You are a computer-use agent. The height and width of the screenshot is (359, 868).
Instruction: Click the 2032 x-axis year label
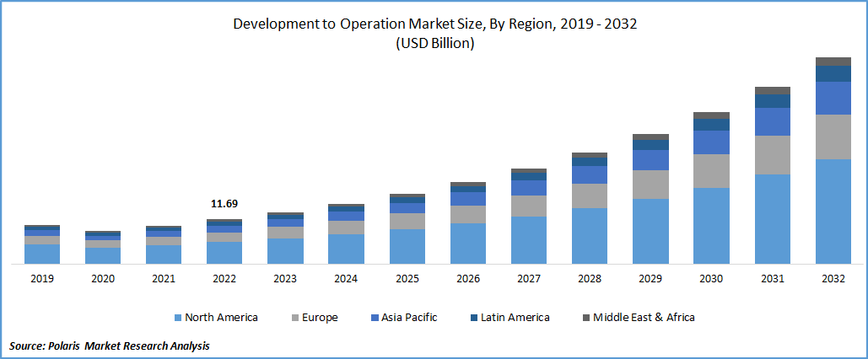833,279
